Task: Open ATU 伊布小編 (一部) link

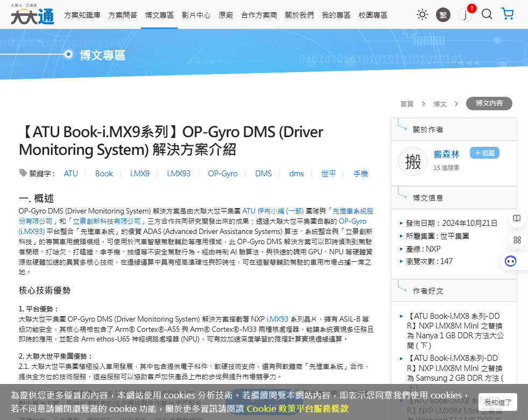Action: (x=273, y=211)
